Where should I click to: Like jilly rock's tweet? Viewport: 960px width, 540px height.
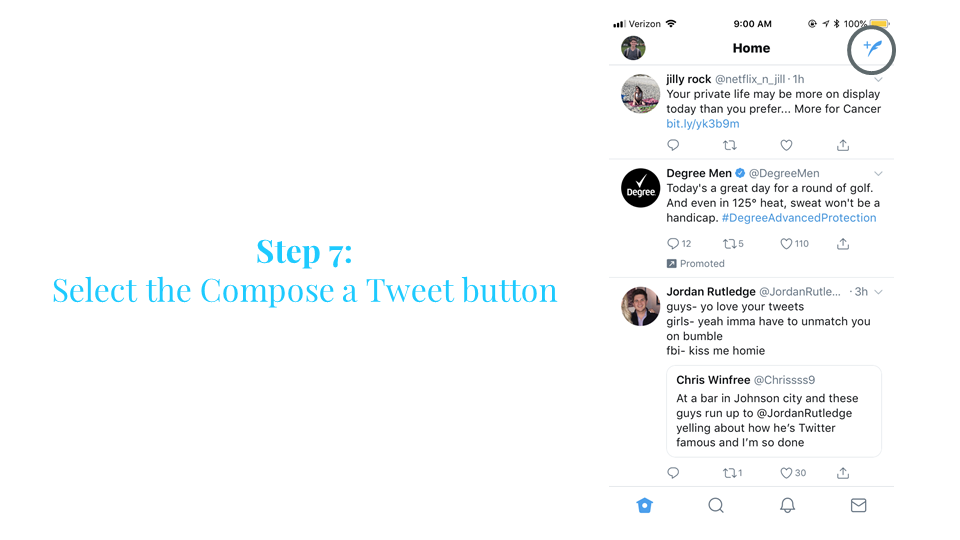click(x=786, y=145)
